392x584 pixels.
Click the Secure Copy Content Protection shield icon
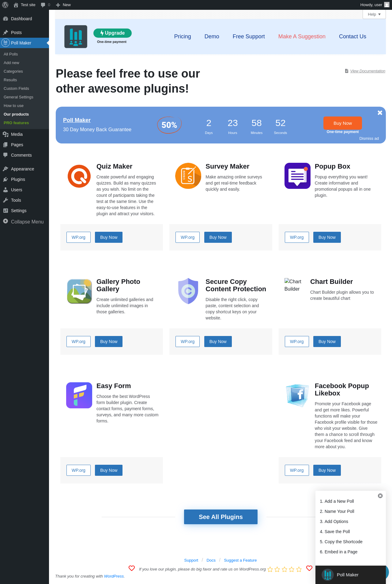point(188,291)
